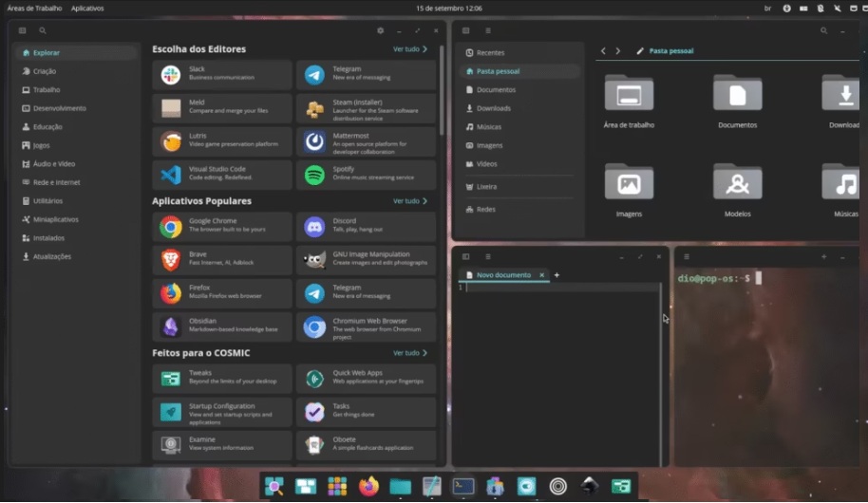The width and height of the screenshot is (868, 503).
Task: Open the Documentos folder
Action: (x=737, y=100)
